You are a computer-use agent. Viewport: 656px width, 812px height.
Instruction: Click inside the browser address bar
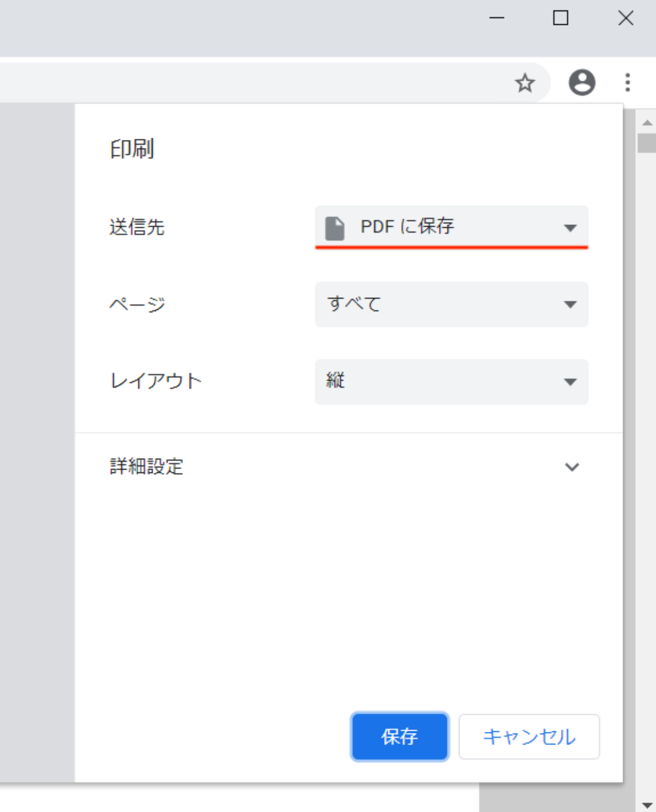(x=247, y=83)
